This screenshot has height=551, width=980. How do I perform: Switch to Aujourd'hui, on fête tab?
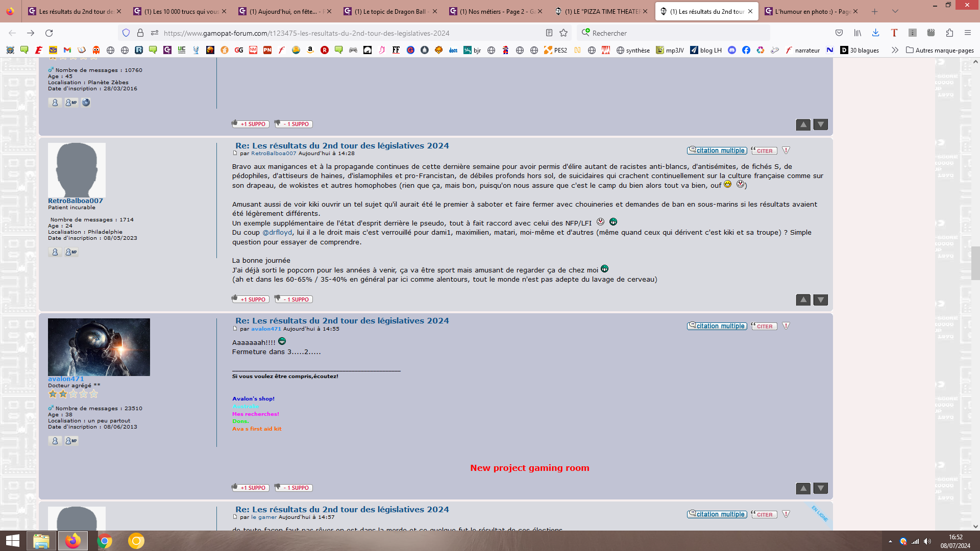[285, 11]
